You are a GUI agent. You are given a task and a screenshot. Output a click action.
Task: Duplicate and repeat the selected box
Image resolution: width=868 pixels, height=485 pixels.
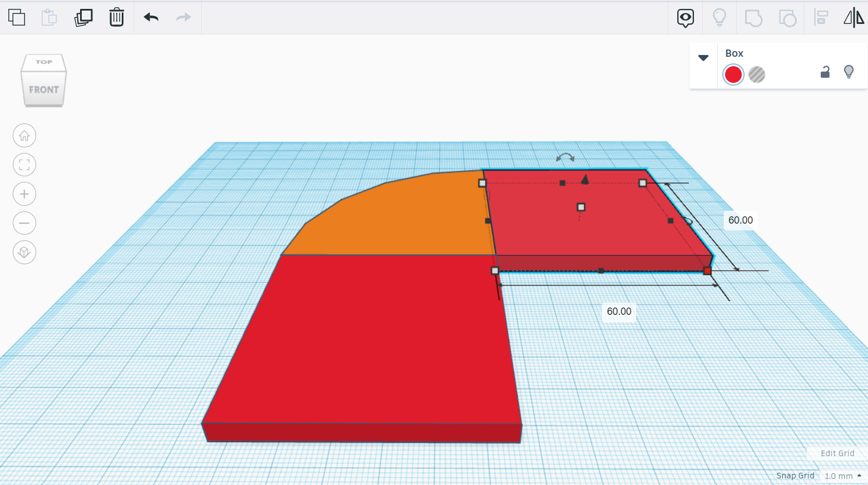click(x=83, y=17)
